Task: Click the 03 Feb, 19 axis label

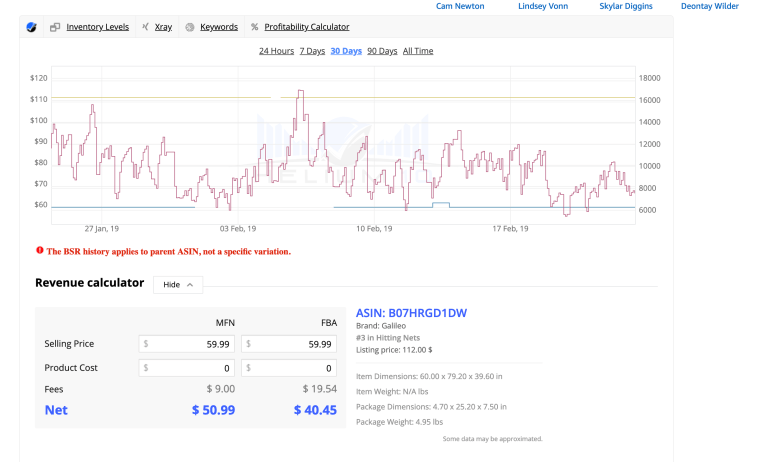Action: [x=238, y=229]
